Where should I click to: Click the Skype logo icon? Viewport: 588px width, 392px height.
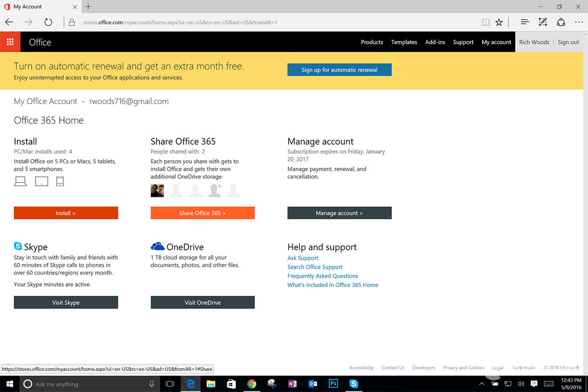18,246
